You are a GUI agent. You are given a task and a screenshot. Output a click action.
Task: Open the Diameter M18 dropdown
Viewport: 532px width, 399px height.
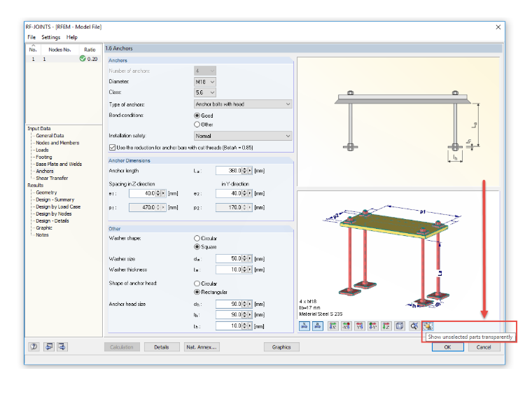[205, 82]
